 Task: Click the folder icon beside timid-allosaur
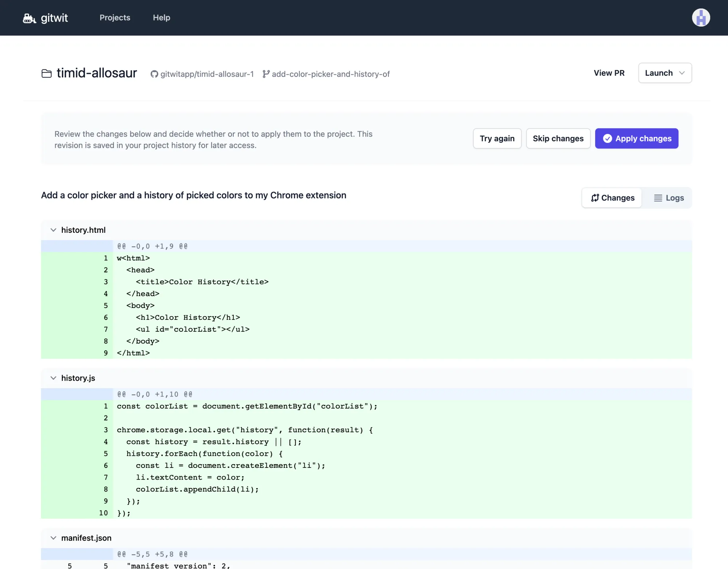(47, 73)
